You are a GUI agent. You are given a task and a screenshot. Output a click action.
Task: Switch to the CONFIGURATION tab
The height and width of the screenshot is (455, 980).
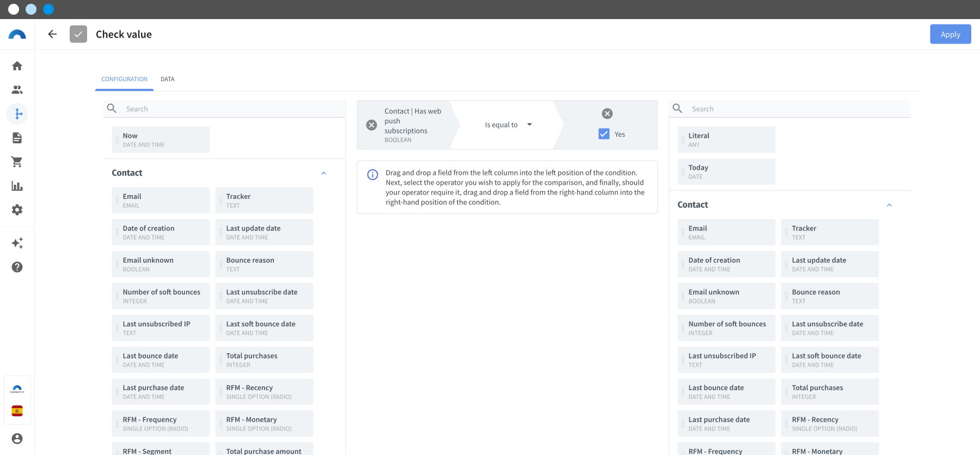pyautogui.click(x=124, y=79)
